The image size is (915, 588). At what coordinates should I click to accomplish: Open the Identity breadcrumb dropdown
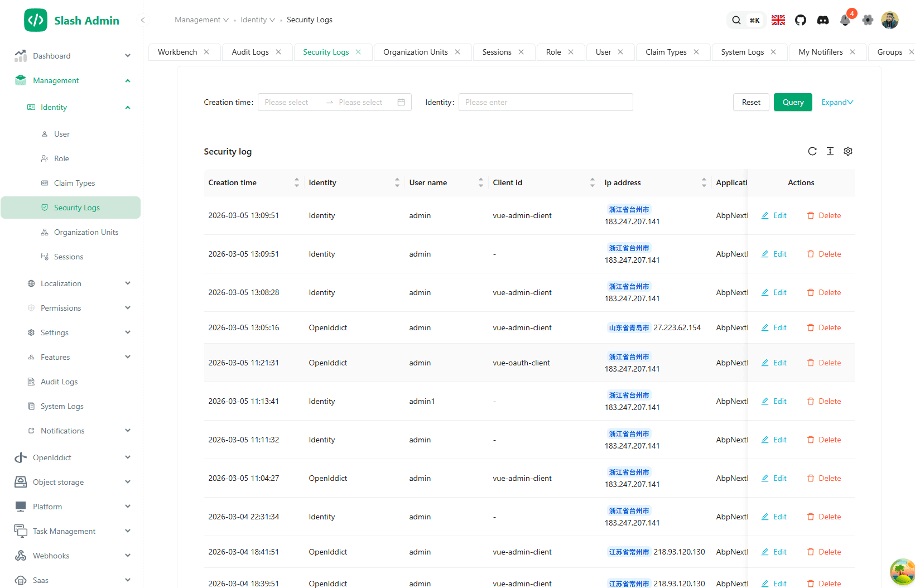pyautogui.click(x=257, y=20)
